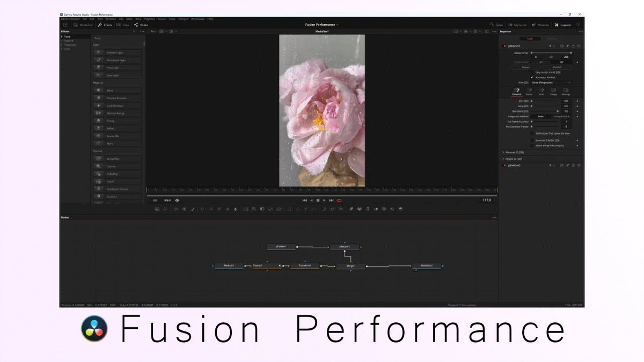Select the CubeMap texture tool

point(118,174)
